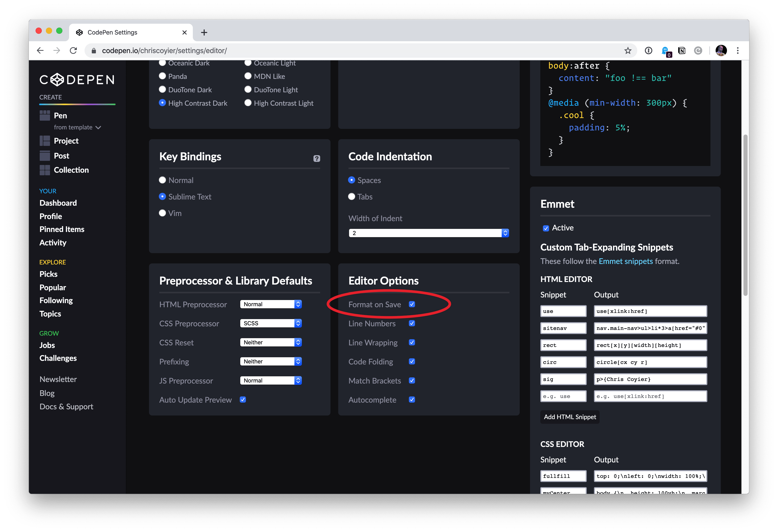Select the Pen creation icon
Screen dimensions: 778x532
coord(45,115)
